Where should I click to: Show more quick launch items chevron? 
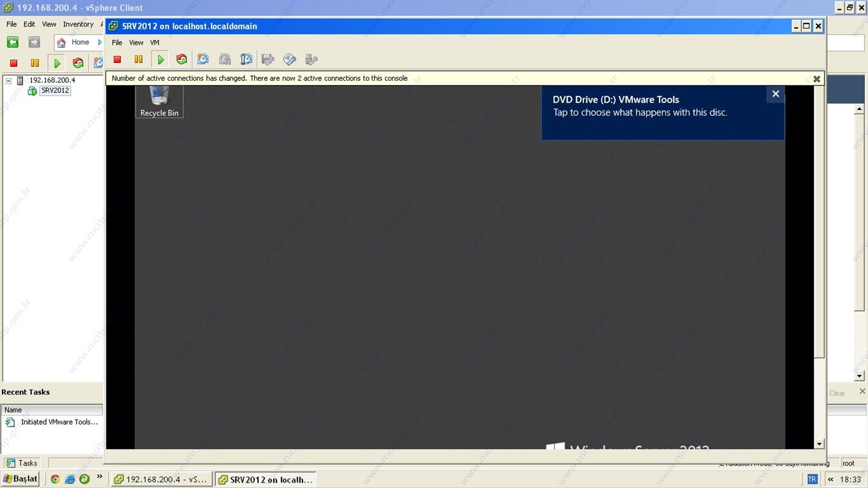pos(100,477)
